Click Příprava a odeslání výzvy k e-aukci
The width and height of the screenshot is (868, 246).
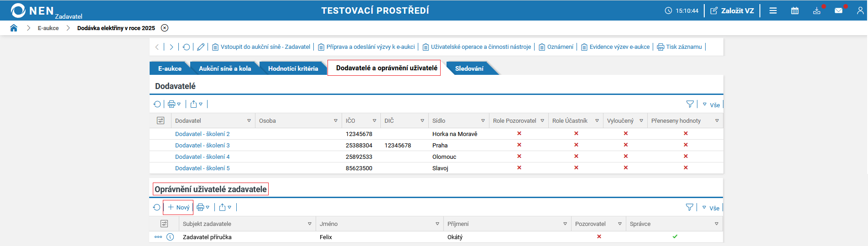(367, 47)
